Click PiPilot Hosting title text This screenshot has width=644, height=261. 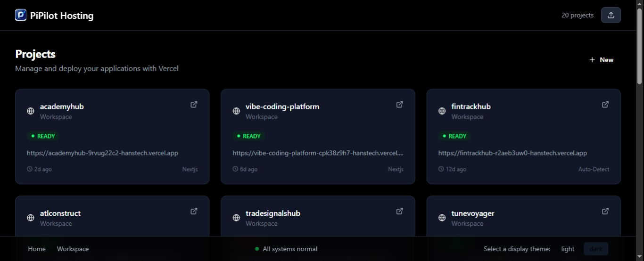pos(62,16)
